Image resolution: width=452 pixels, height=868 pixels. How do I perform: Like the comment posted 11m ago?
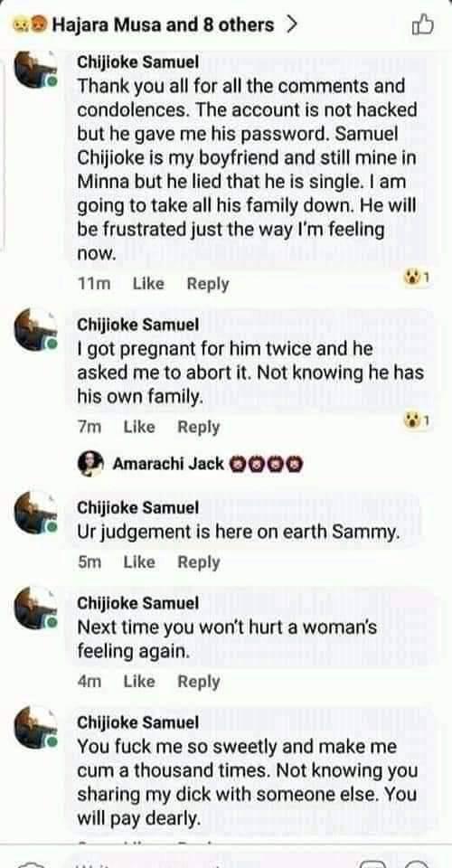click(x=148, y=283)
